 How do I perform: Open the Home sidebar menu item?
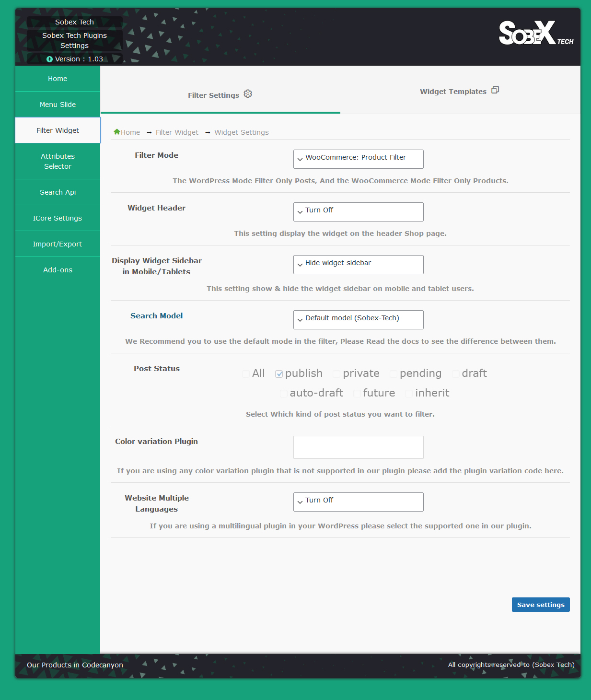point(58,79)
